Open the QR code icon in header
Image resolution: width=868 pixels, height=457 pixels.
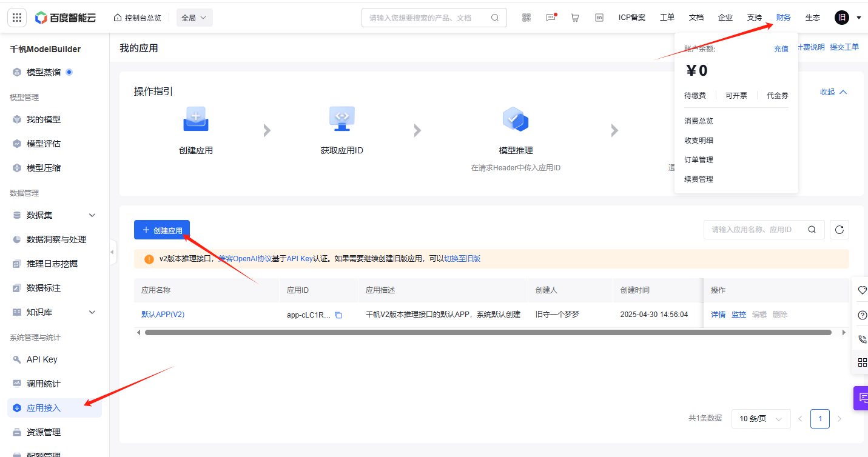coord(527,18)
